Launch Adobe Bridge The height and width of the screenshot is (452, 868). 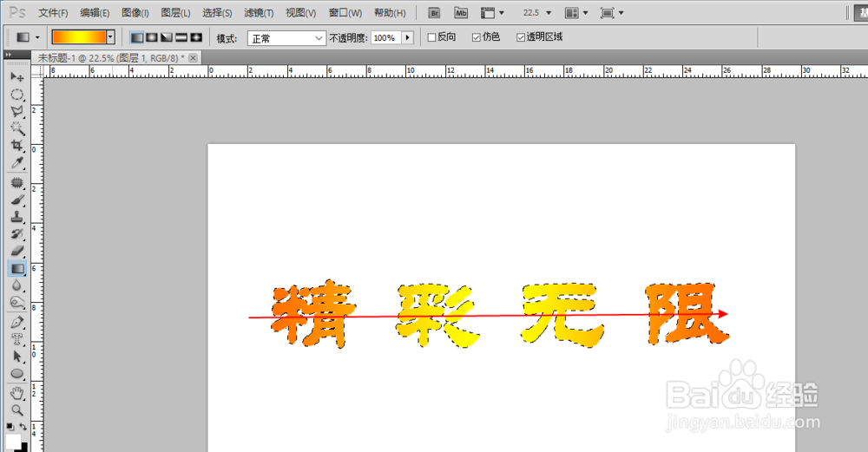click(x=435, y=13)
